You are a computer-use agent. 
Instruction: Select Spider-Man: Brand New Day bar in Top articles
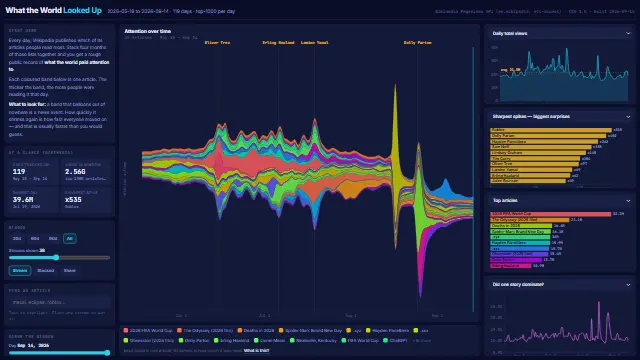520,231
